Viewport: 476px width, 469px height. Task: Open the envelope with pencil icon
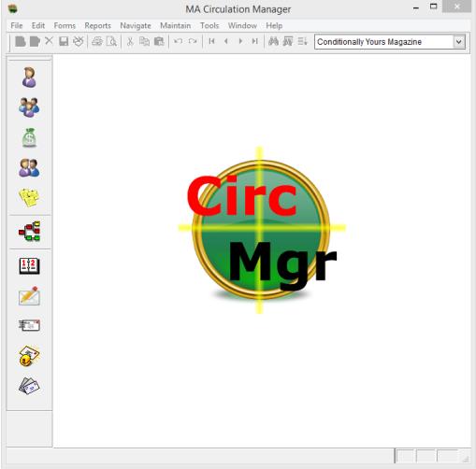tap(29, 296)
